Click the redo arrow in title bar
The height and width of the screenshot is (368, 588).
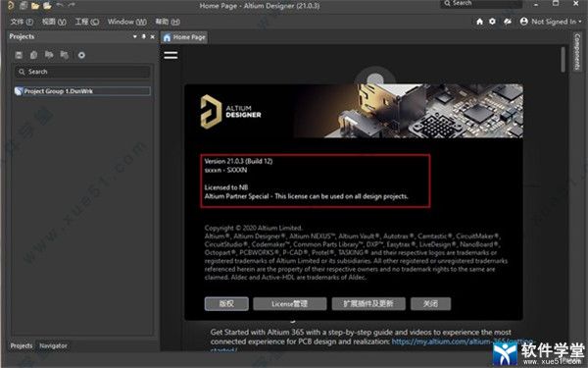coord(72,5)
